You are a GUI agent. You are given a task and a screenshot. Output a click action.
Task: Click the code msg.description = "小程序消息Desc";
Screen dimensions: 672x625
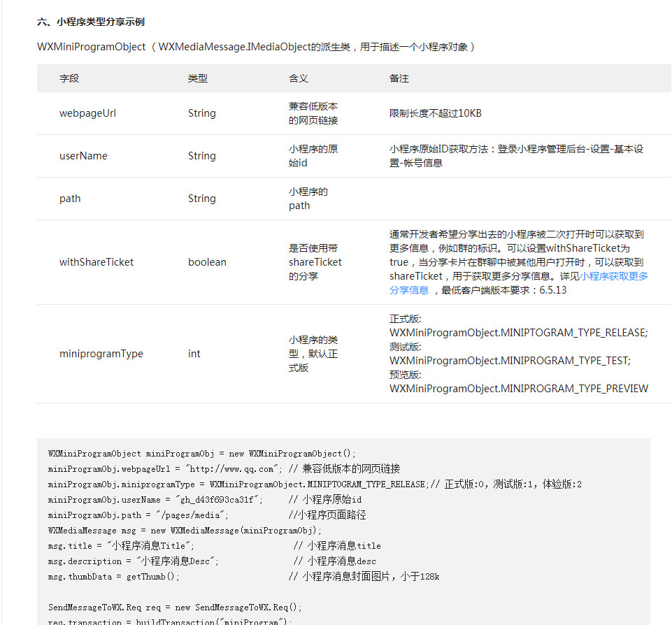pyautogui.click(x=134, y=561)
